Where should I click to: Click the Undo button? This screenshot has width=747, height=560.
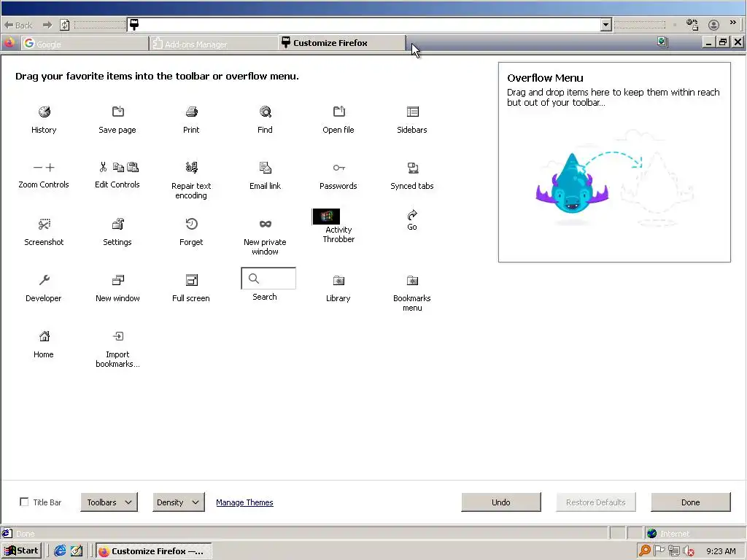pyautogui.click(x=501, y=502)
